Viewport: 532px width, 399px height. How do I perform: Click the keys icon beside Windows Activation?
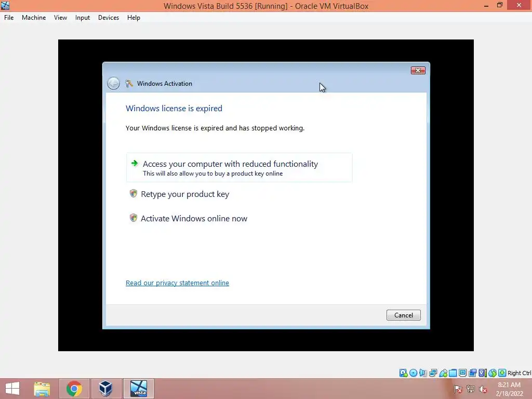pyautogui.click(x=129, y=84)
